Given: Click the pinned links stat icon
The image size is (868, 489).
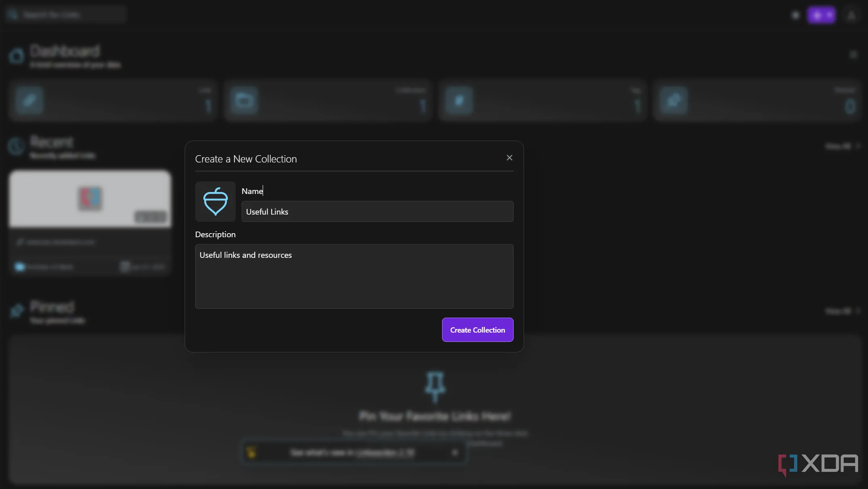Looking at the screenshot, I should tap(673, 100).
